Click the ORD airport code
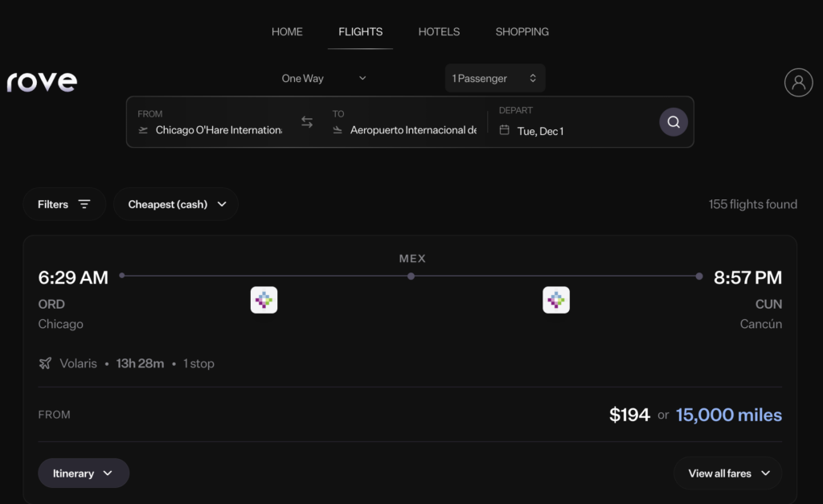 click(51, 304)
